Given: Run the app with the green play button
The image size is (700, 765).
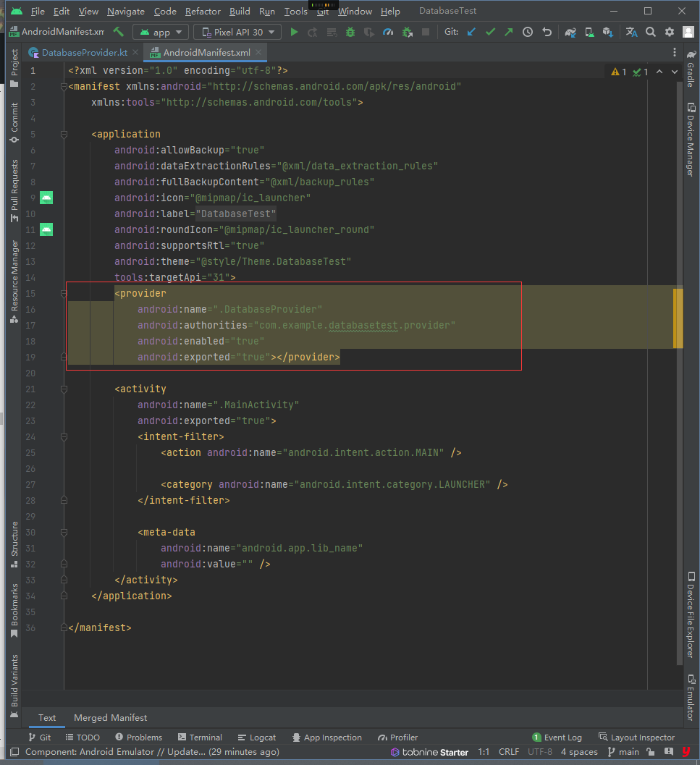Looking at the screenshot, I should pyautogui.click(x=294, y=32).
